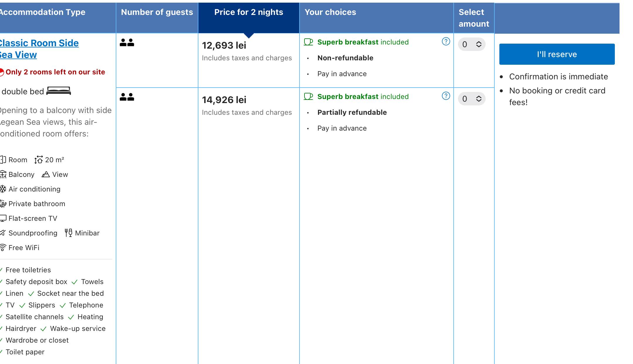Open room amount dropdown for 14,926 lei option
This screenshot has height=364, width=633.
point(472,99)
